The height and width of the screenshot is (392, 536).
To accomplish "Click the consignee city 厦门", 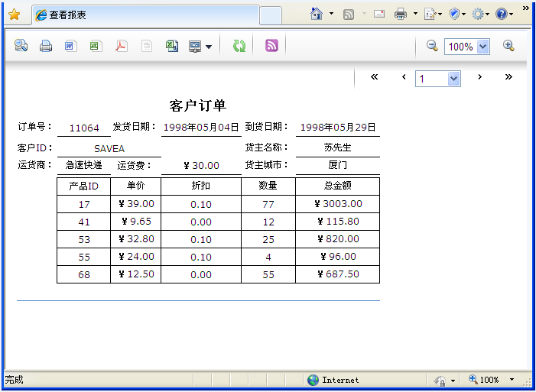I will [x=338, y=165].
